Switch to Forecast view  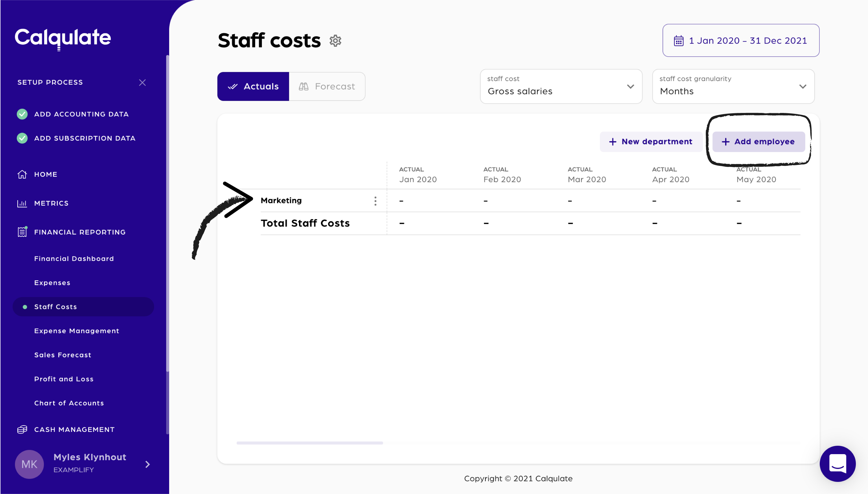click(327, 86)
